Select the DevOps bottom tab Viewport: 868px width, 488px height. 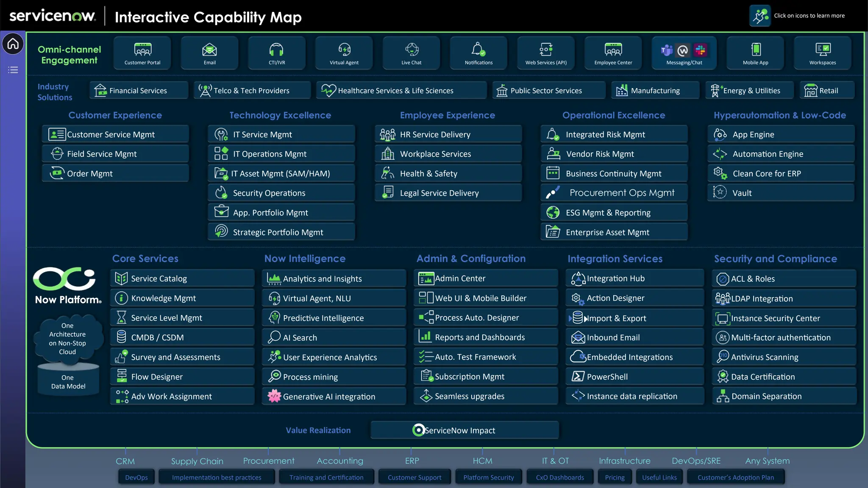click(136, 477)
